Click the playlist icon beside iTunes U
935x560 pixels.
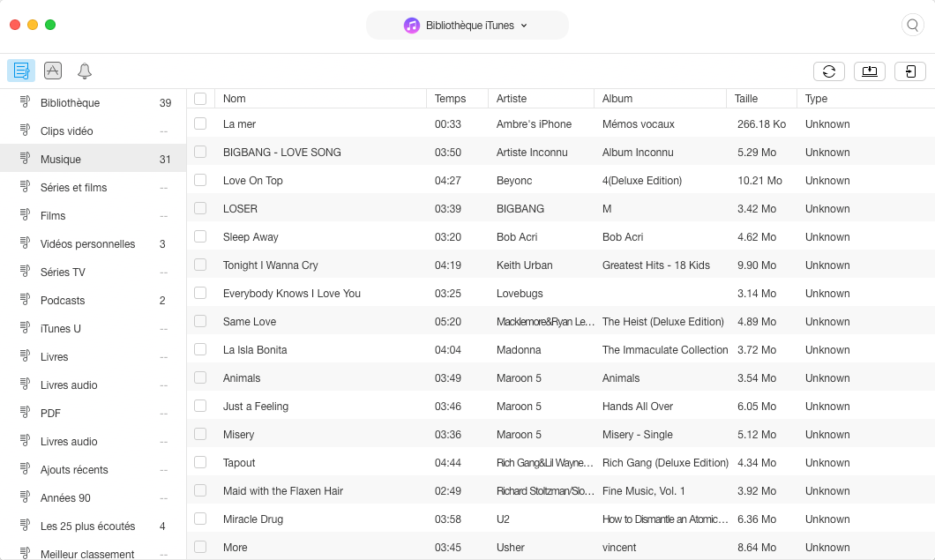pos(25,327)
